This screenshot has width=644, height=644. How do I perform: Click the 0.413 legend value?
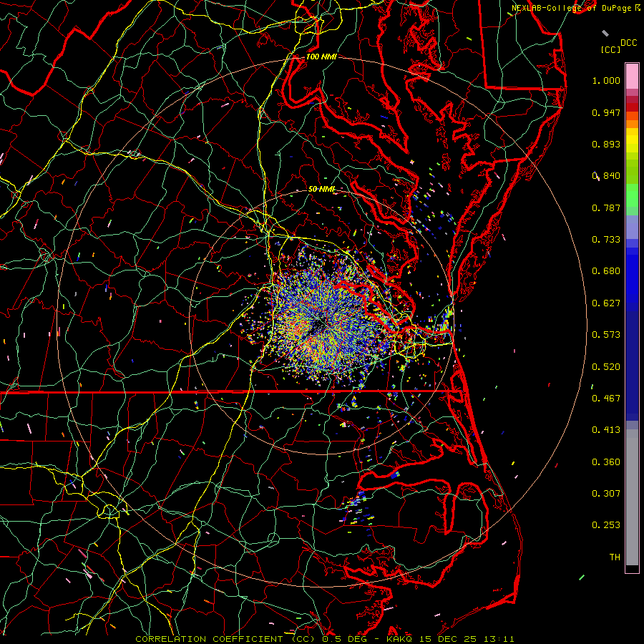point(606,430)
